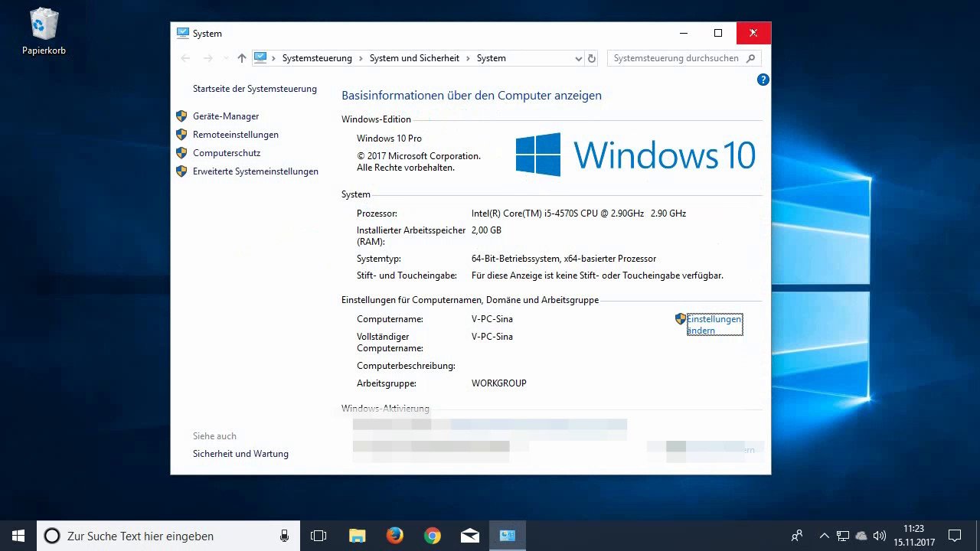Viewport: 980px width, 551px height.
Task: Select System und Sicherheit breadcrumb
Action: tap(414, 58)
